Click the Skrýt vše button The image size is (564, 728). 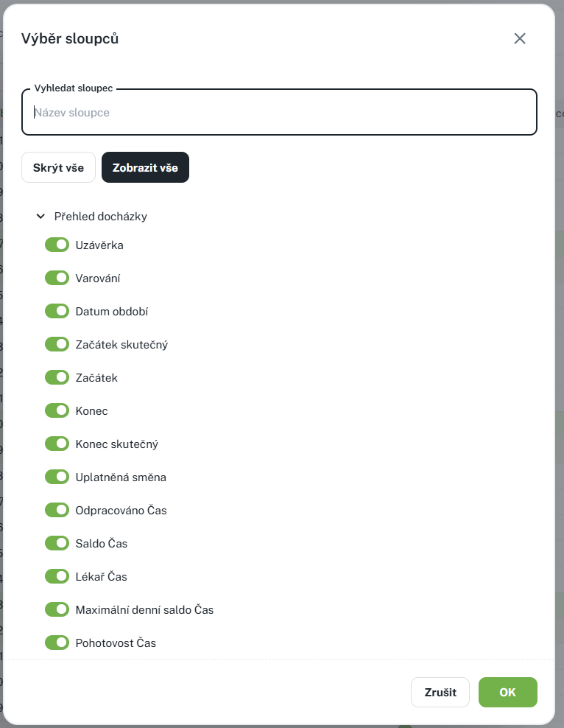coord(58,167)
